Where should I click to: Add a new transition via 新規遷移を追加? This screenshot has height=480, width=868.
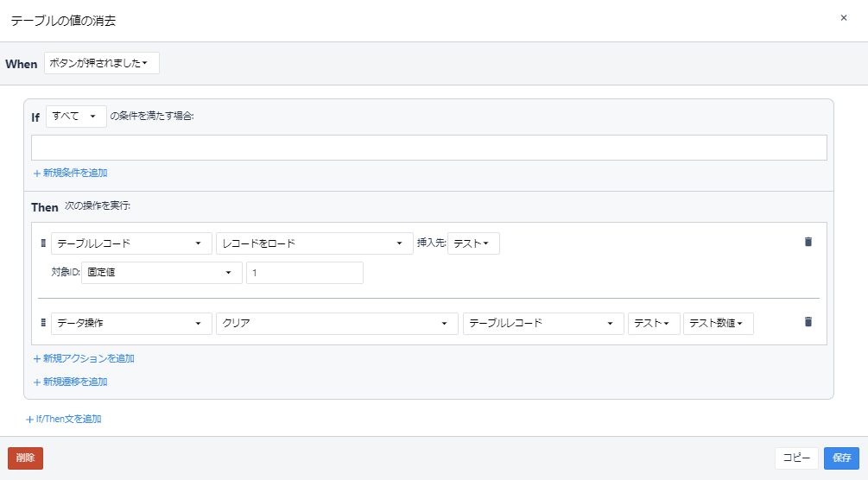[x=70, y=382]
